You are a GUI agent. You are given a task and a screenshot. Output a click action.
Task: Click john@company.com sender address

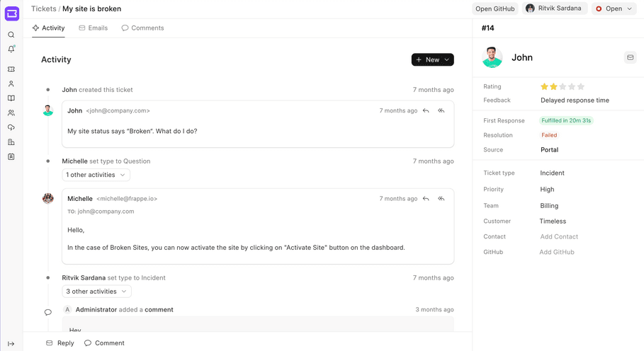118,110
